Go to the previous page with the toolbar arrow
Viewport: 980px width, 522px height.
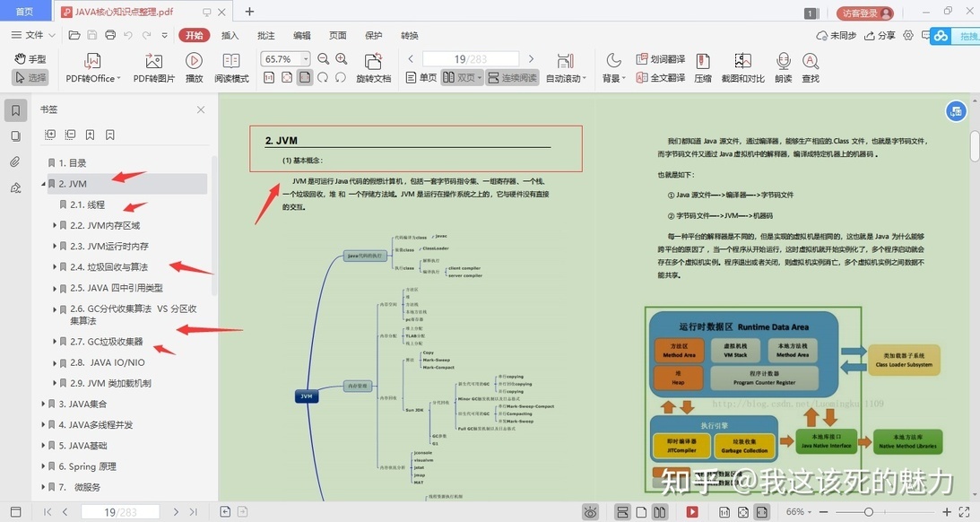pos(411,59)
